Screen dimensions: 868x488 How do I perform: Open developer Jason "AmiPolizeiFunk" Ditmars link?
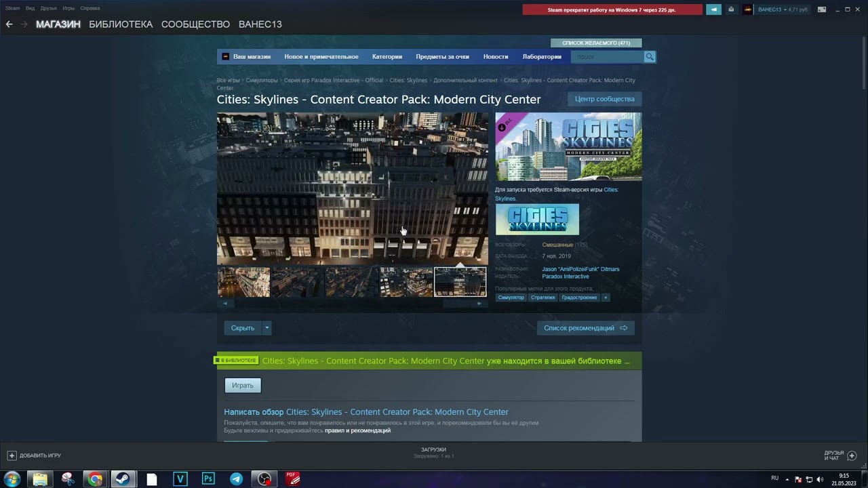(x=580, y=269)
